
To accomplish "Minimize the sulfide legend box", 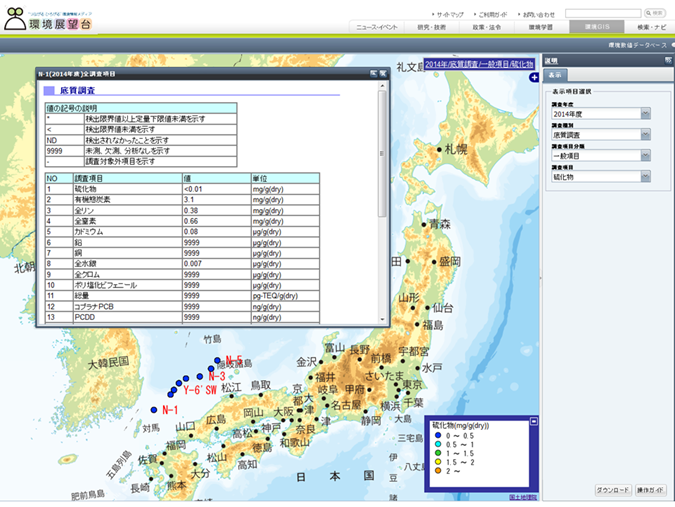I will click(x=533, y=422).
